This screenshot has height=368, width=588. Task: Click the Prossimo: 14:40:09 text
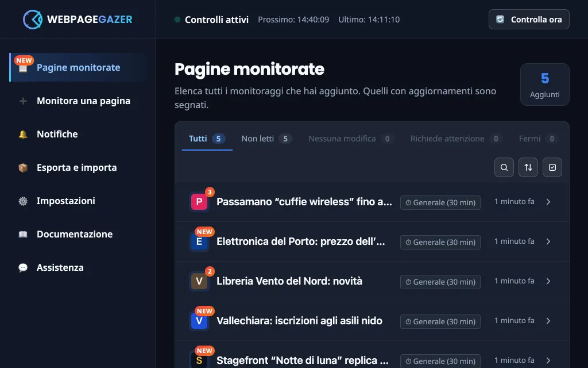pos(293,20)
